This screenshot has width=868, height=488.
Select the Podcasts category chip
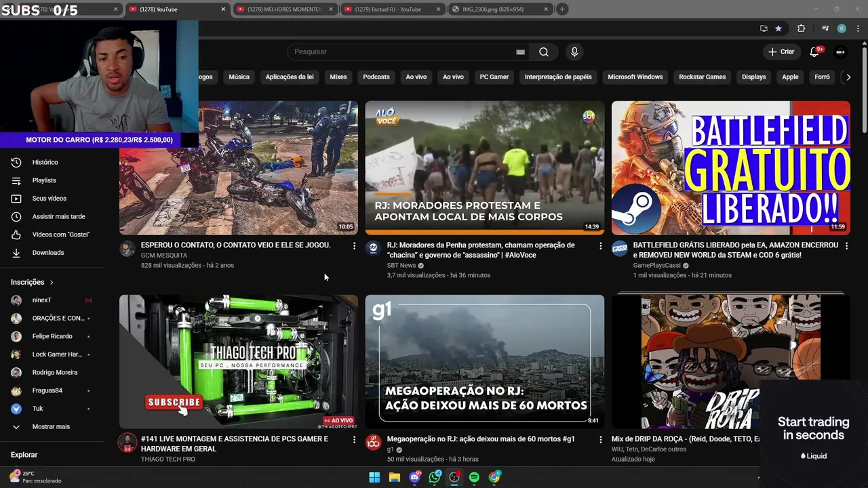pyautogui.click(x=376, y=77)
